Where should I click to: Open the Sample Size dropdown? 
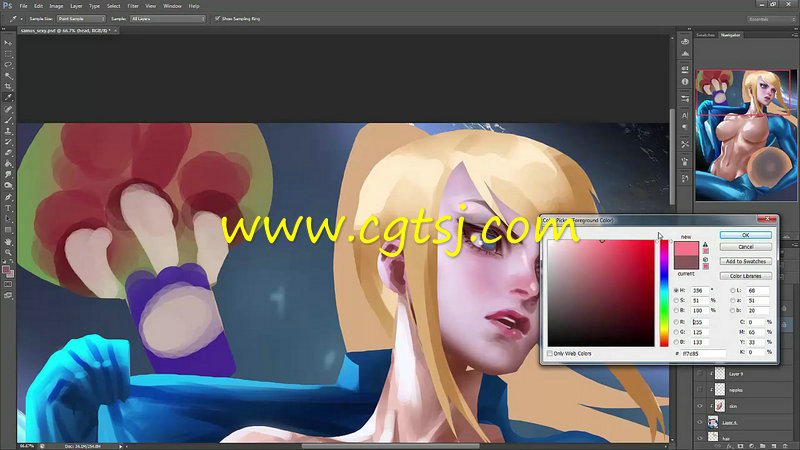click(x=81, y=19)
